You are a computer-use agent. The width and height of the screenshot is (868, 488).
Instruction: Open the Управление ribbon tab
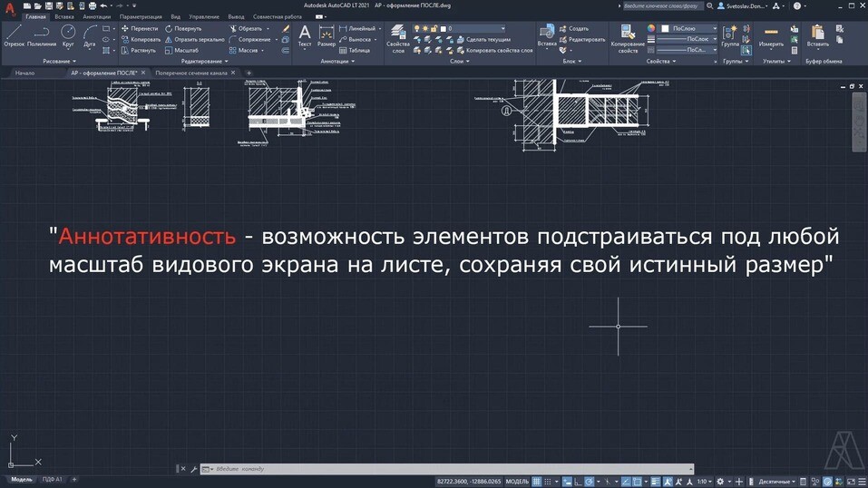[204, 16]
